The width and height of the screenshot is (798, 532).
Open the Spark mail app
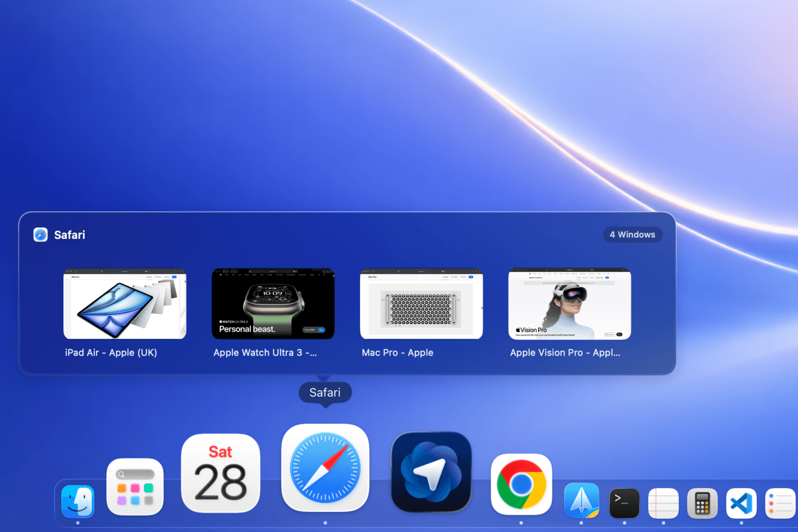(581, 503)
